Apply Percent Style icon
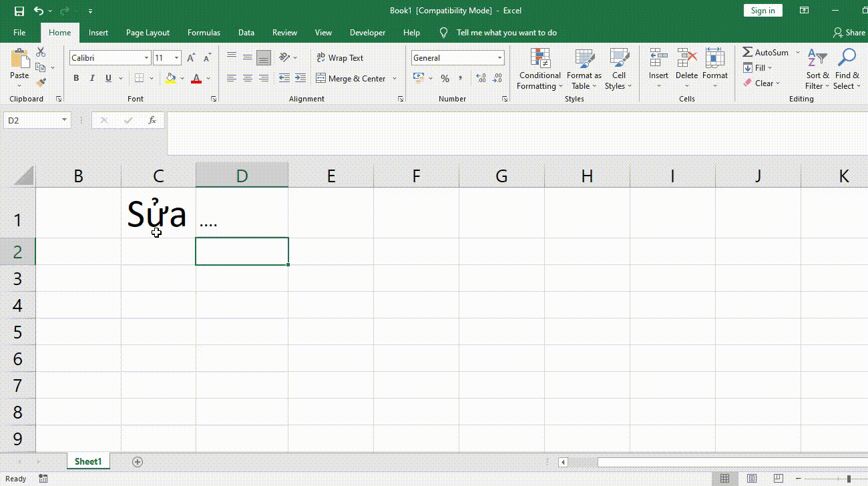Image resolution: width=868 pixels, height=486 pixels. 445,78
